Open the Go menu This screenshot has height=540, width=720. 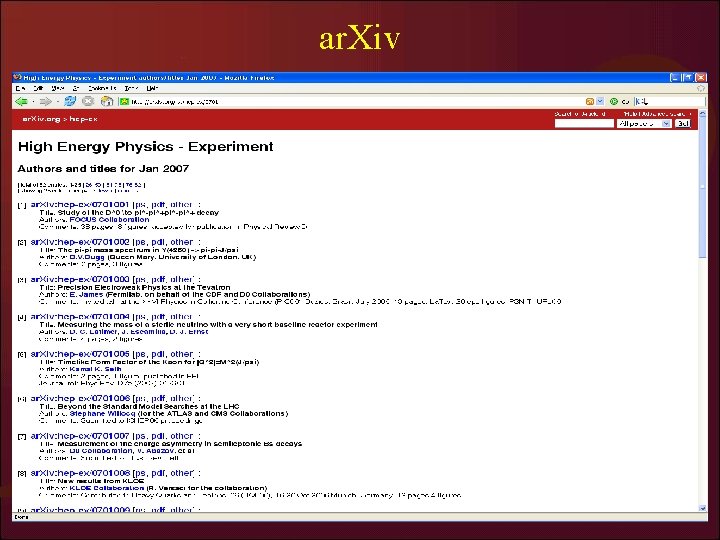click(76, 88)
